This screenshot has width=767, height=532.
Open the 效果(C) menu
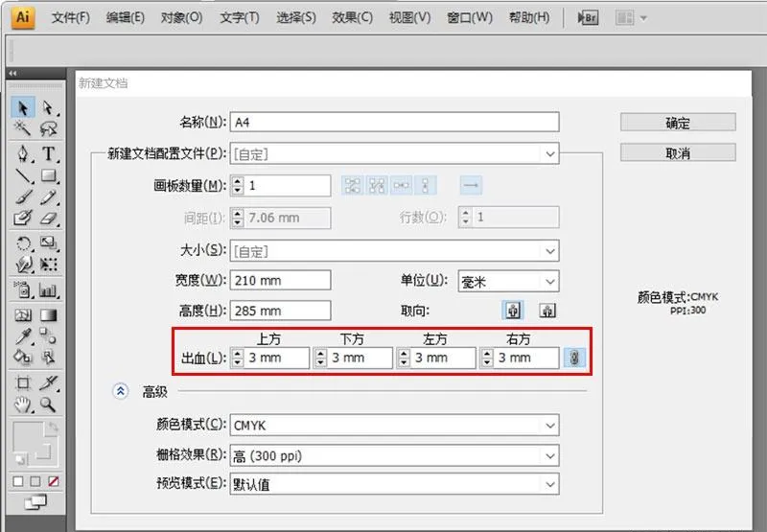pyautogui.click(x=352, y=17)
